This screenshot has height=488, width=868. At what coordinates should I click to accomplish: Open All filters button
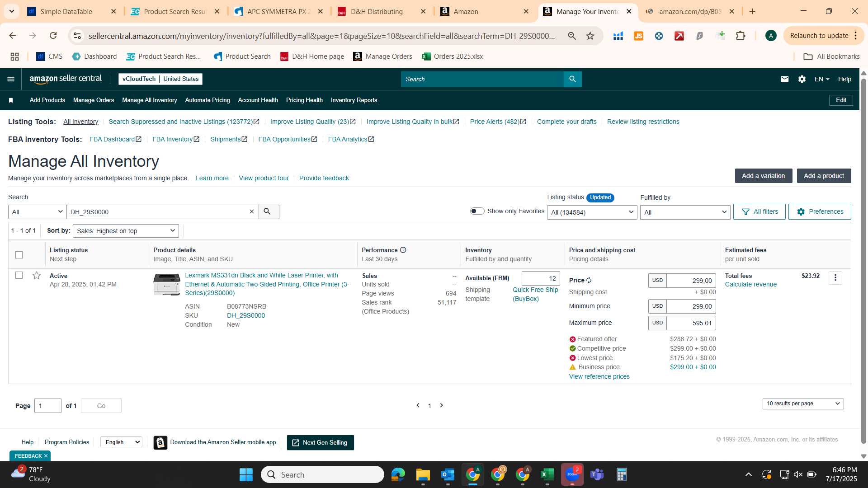point(759,211)
